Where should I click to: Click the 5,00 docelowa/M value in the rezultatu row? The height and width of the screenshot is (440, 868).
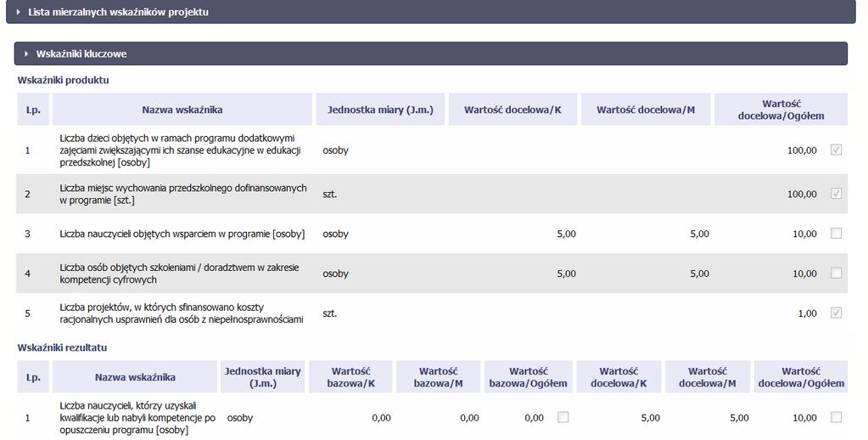pyautogui.click(x=739, y=418)
